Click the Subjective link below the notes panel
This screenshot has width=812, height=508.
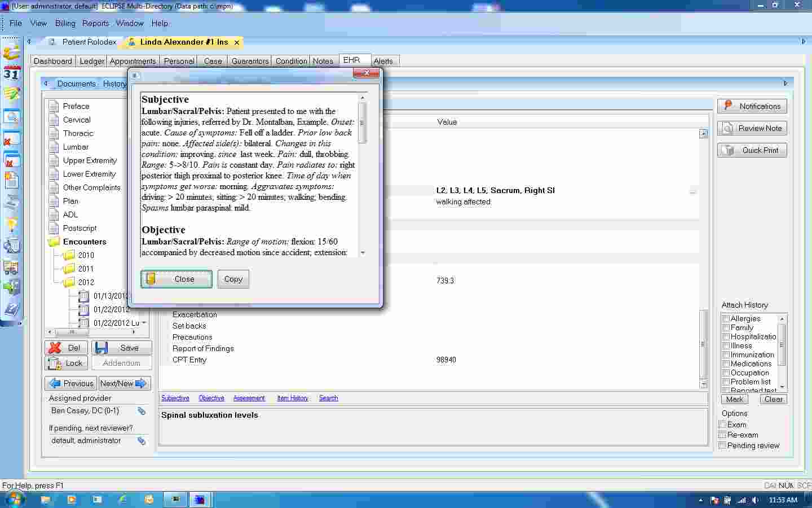tap(175, 398)
